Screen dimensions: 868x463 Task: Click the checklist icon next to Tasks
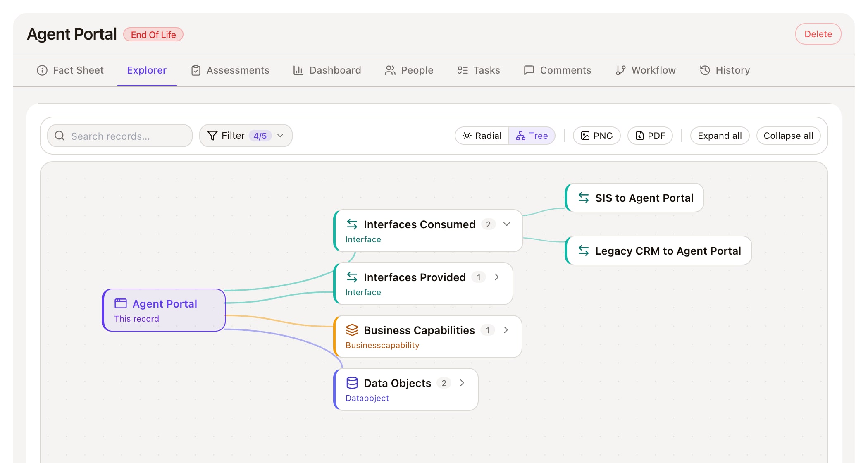[463, 70]
